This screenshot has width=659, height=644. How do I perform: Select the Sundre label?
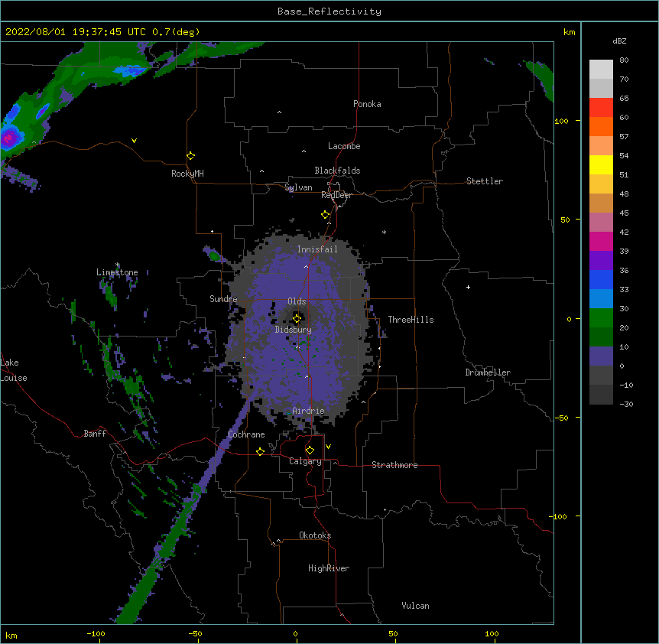223,299
